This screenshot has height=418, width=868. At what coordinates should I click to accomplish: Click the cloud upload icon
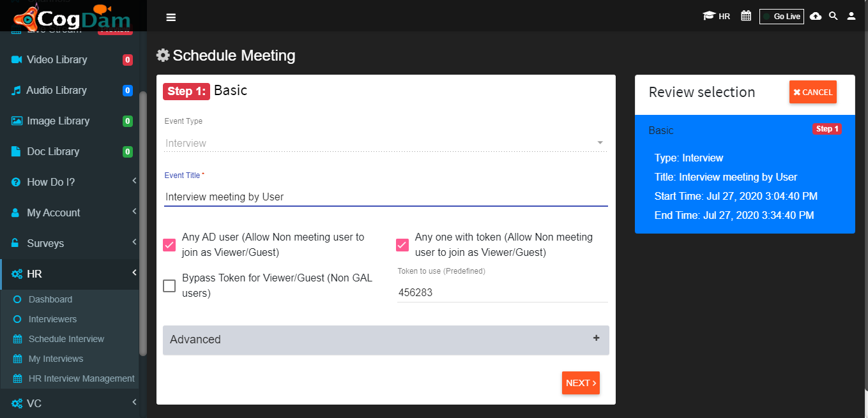pos(816,16)
